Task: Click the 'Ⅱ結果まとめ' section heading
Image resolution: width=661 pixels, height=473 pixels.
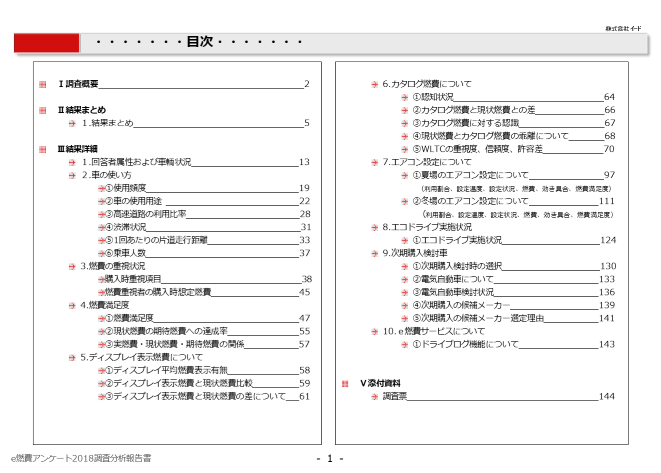Action: pyautogui.click(x=82, y=110)
